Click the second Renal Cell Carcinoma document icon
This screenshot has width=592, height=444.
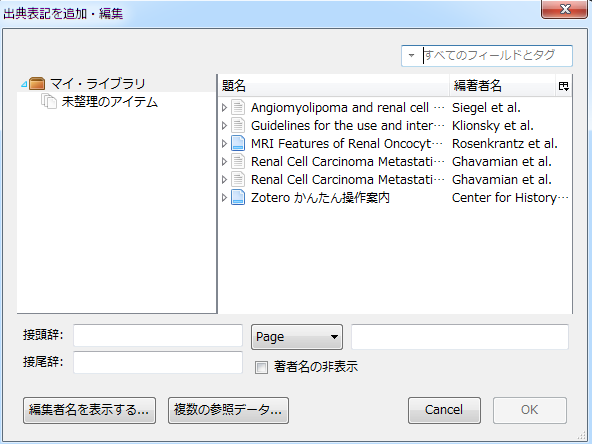(238, 179)
